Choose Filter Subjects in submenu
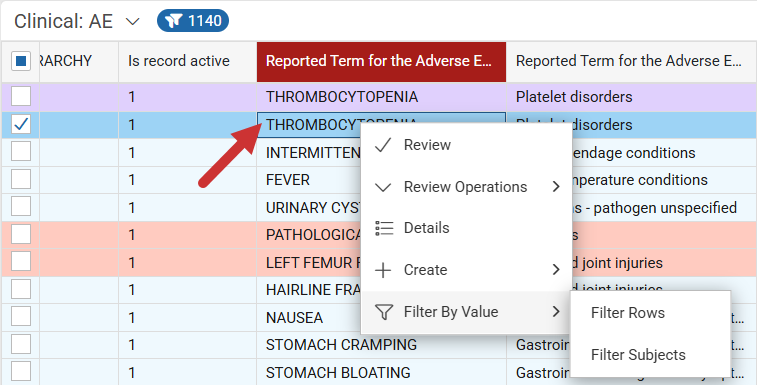Image resolution: width=757 pixels, height=385 pixels. click(x=650, y=355)
